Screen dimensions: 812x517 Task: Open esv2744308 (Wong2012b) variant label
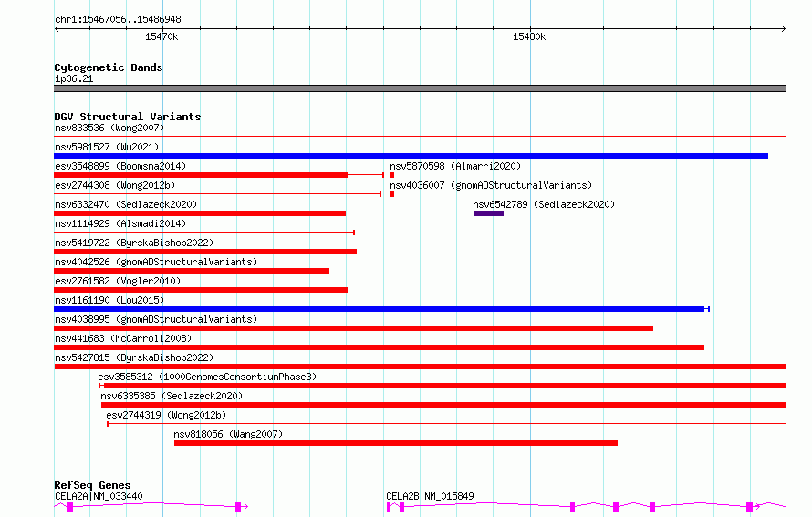point(115,185)
